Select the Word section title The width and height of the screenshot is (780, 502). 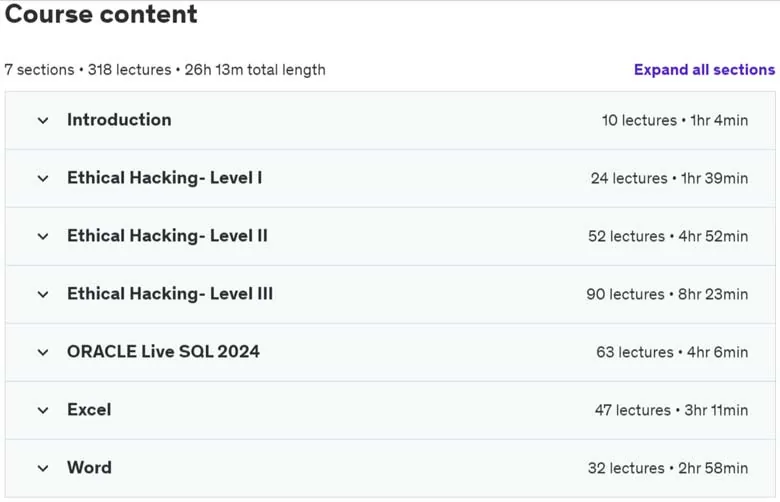[90, 468]
